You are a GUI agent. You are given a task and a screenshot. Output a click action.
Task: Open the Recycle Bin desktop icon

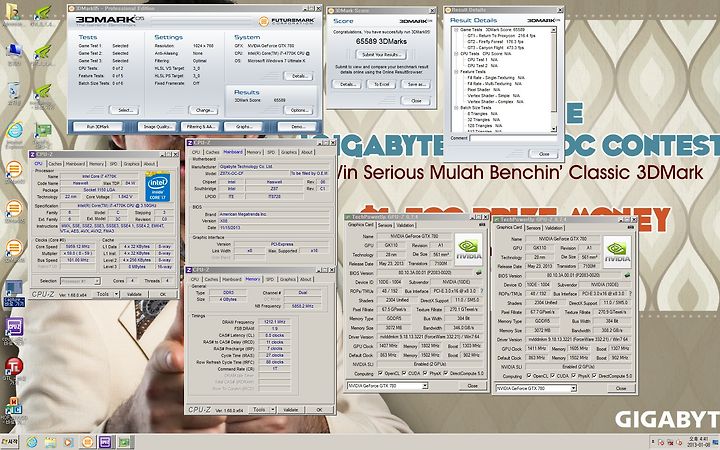pyautogui.click(x=14, y=92)
